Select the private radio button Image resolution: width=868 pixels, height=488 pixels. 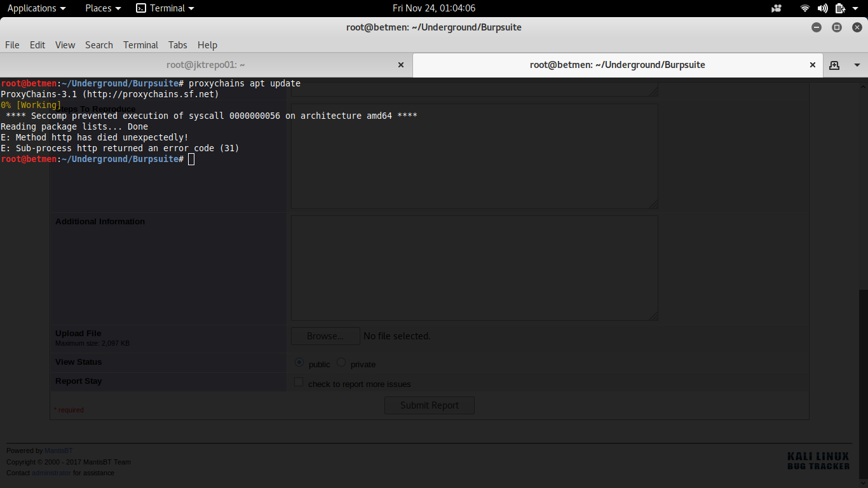[341, 363]
